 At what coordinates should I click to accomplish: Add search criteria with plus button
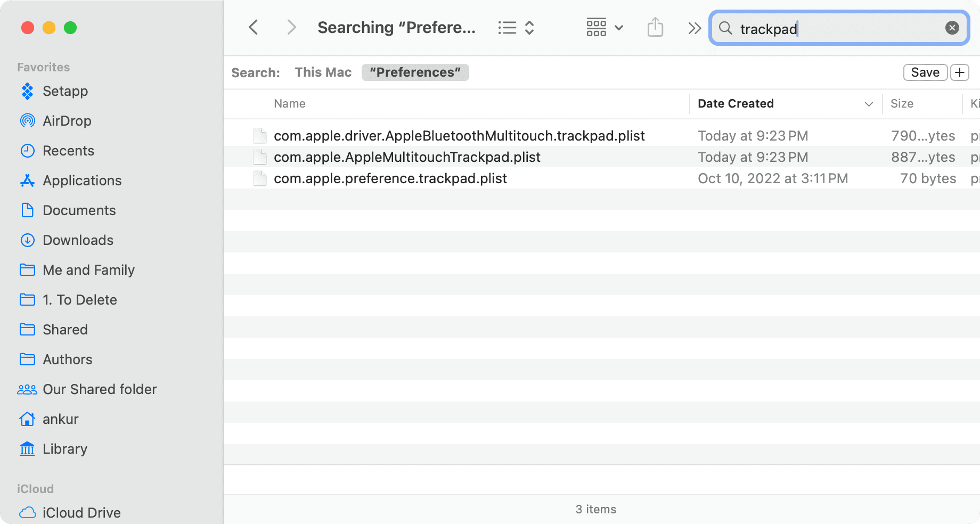coord(960,72)
